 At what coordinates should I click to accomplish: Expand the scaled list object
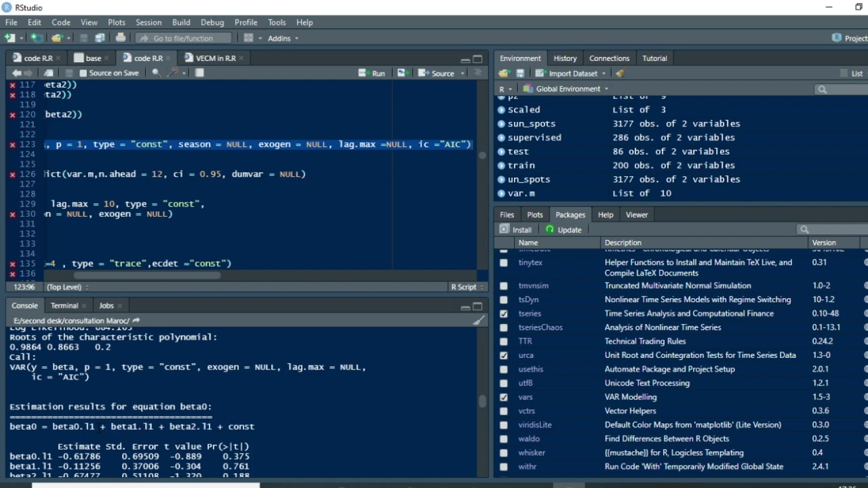pos(502,110)
